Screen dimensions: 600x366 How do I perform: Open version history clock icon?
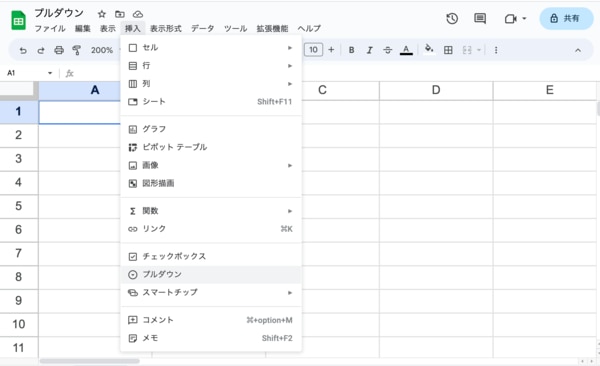click(x=452, y=18)
